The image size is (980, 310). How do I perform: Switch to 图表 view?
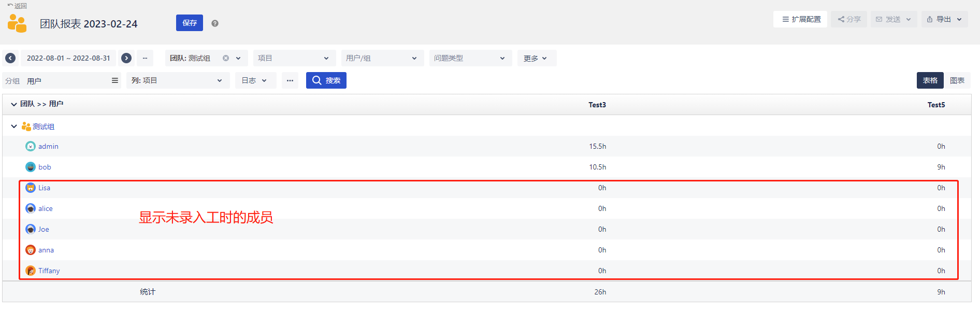point(957,80)
